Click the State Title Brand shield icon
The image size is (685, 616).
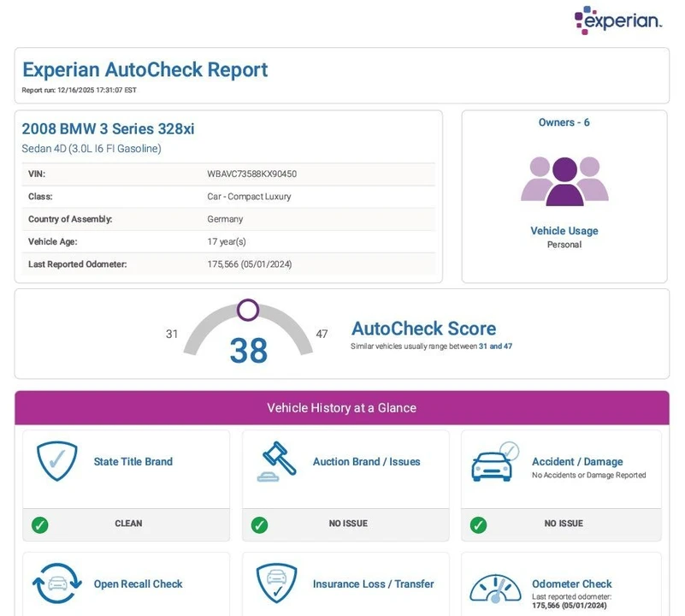(x=56, y=461)
